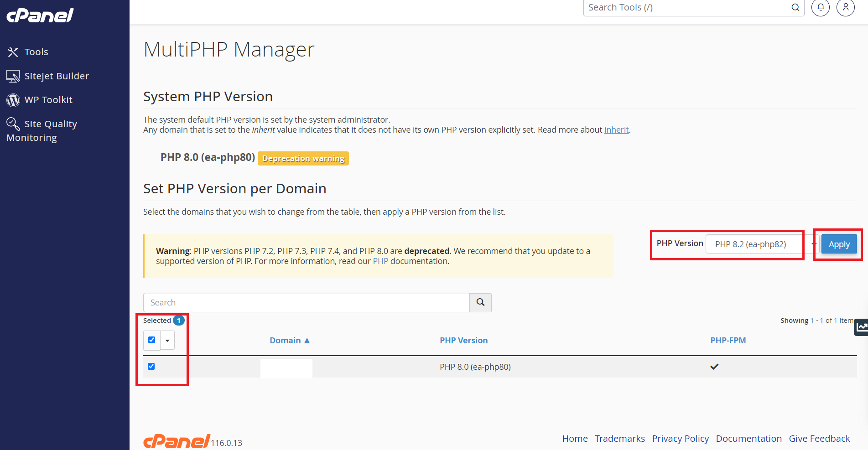Click the version number 116.0.13

(x=227, y=443)
